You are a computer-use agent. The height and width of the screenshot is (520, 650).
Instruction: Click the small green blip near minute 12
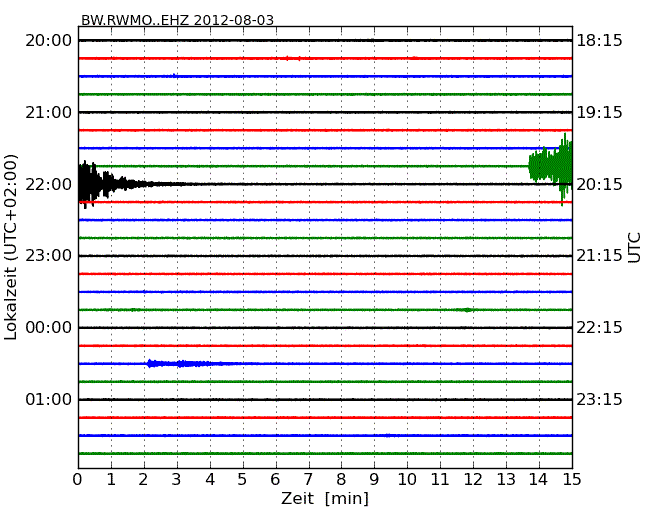[x=467, y=310]
